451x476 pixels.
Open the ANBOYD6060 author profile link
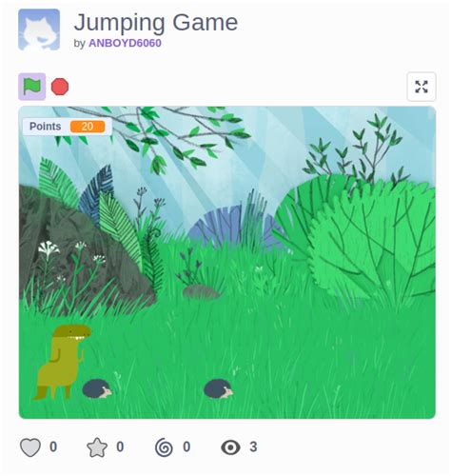click(x=125, y=43)
